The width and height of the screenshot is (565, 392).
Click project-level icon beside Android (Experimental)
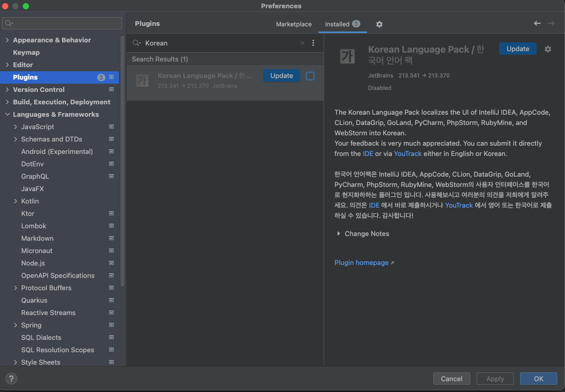(x=111, y=151)
